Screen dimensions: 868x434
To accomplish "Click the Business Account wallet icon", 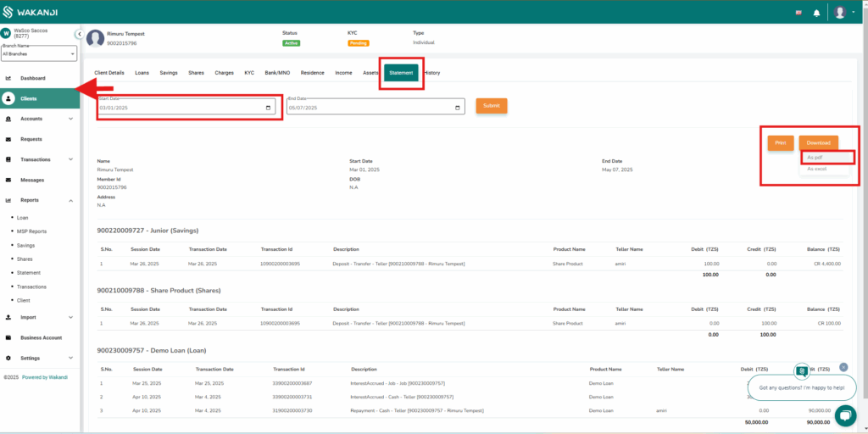I will [x=8, y=337].
